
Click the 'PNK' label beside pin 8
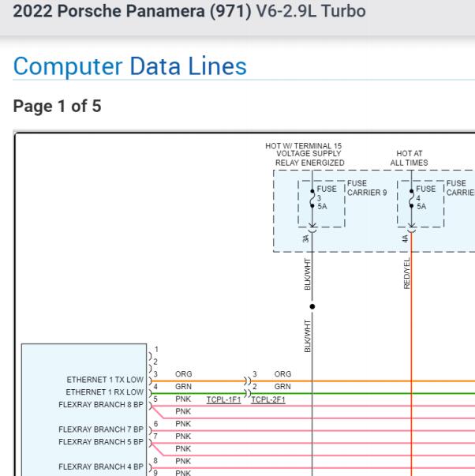(183, 461)
